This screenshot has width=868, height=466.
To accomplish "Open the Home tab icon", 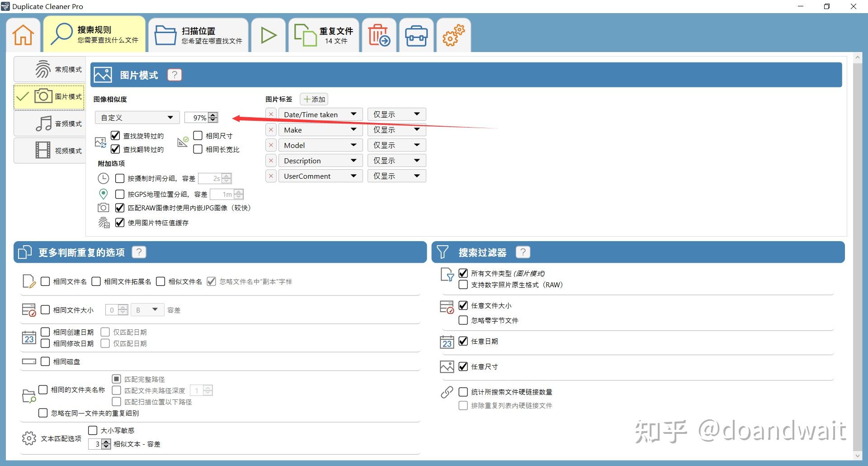I will coord(23,35).
